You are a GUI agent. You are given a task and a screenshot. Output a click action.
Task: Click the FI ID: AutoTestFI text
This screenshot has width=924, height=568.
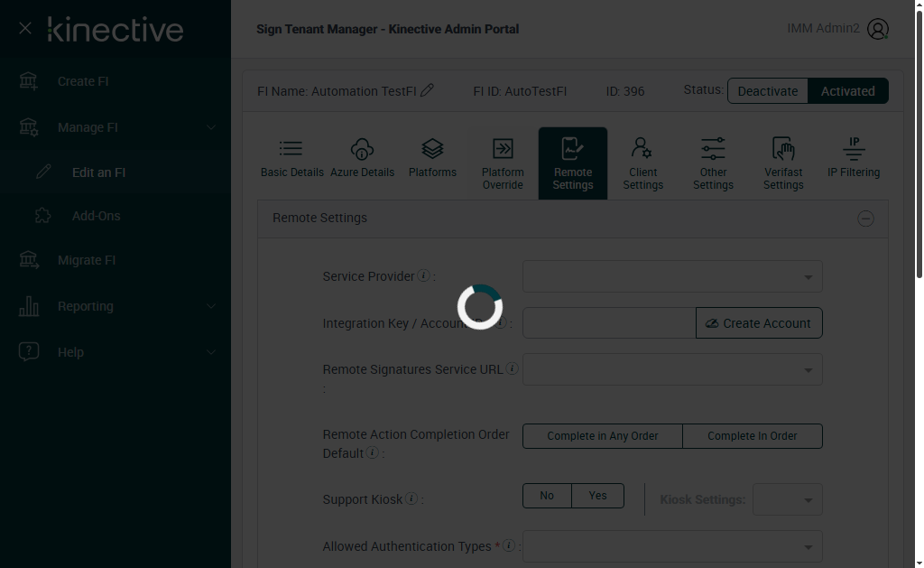click(x=520, y=91)
